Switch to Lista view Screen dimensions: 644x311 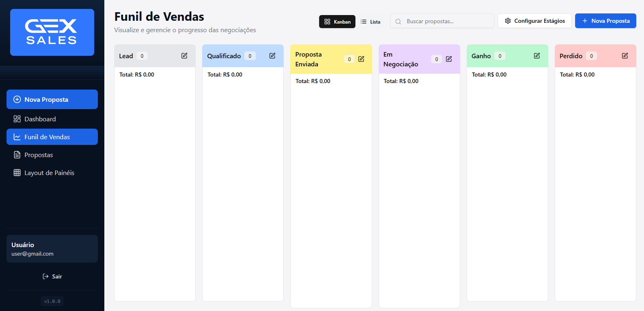pos(371,22)
